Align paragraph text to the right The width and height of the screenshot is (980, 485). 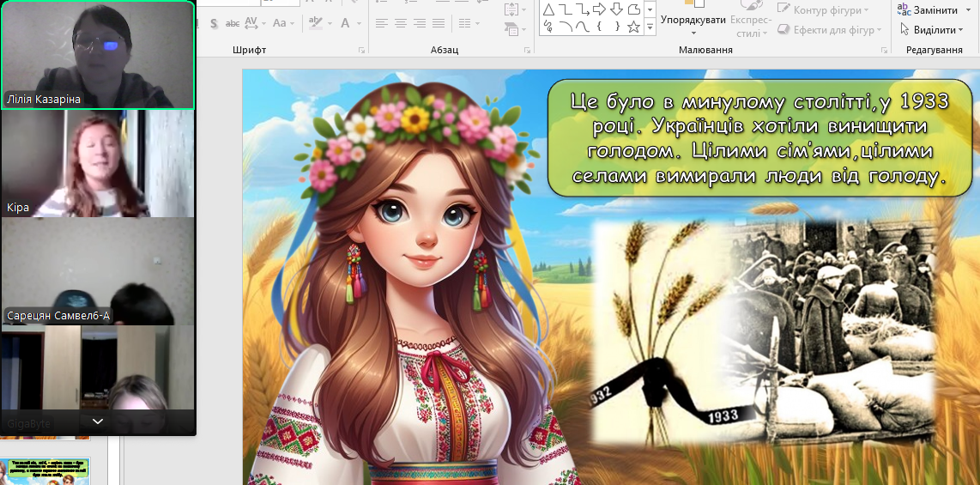coord(420,24)
